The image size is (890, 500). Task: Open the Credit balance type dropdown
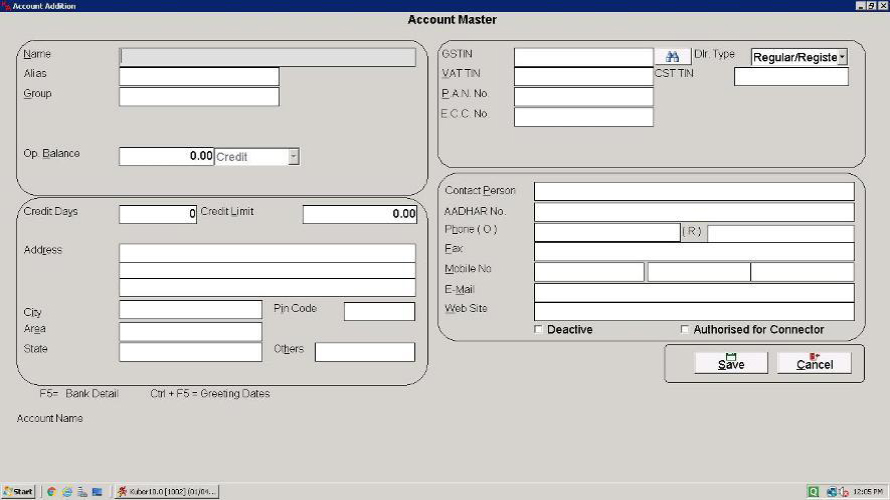coord(293,157)
